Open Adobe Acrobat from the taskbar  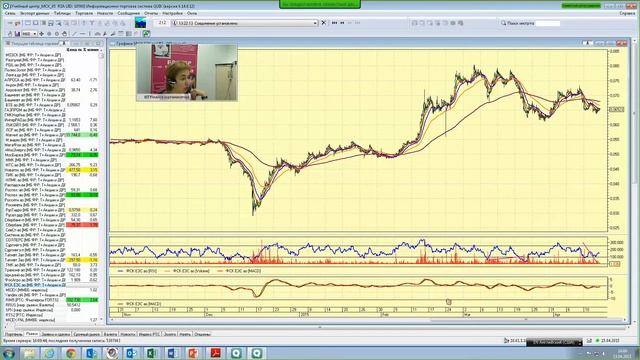click(216, 353)
